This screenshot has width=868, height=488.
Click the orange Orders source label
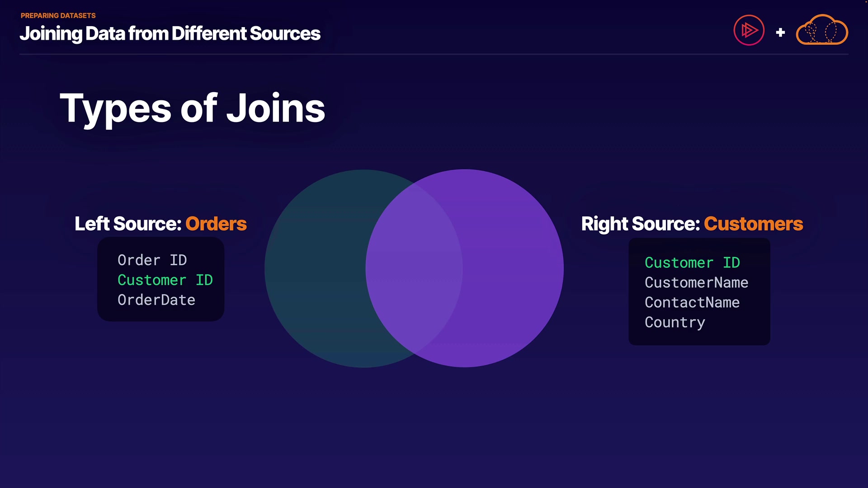216,224
